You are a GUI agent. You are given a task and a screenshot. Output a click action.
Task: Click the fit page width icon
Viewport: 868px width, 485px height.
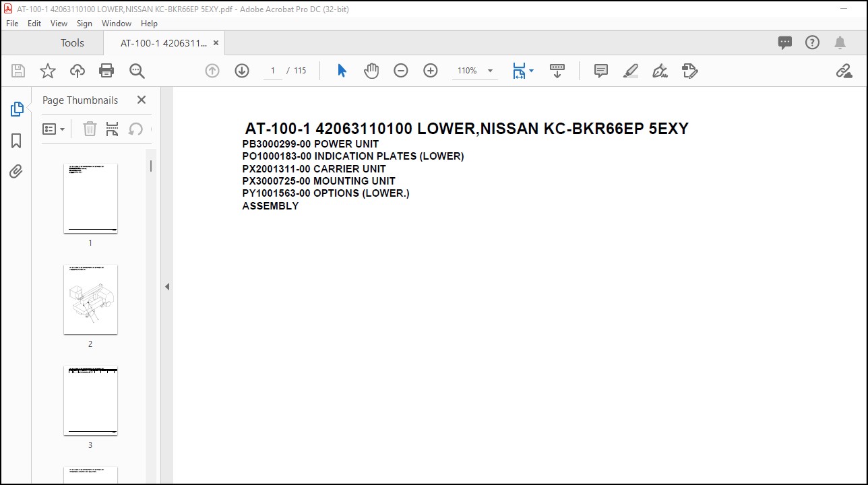point(519,71)
